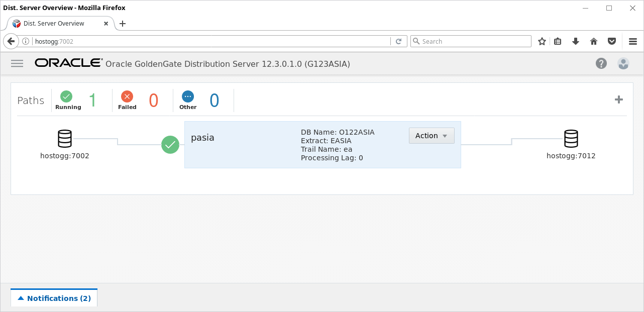Go back with browser back arrow
This screenshot has height=312, width=644.
coord(11,41)
